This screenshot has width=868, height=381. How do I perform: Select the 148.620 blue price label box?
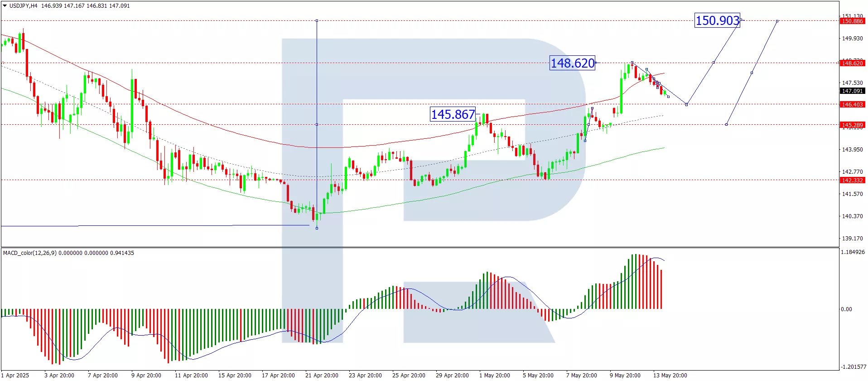pos(572,63)
